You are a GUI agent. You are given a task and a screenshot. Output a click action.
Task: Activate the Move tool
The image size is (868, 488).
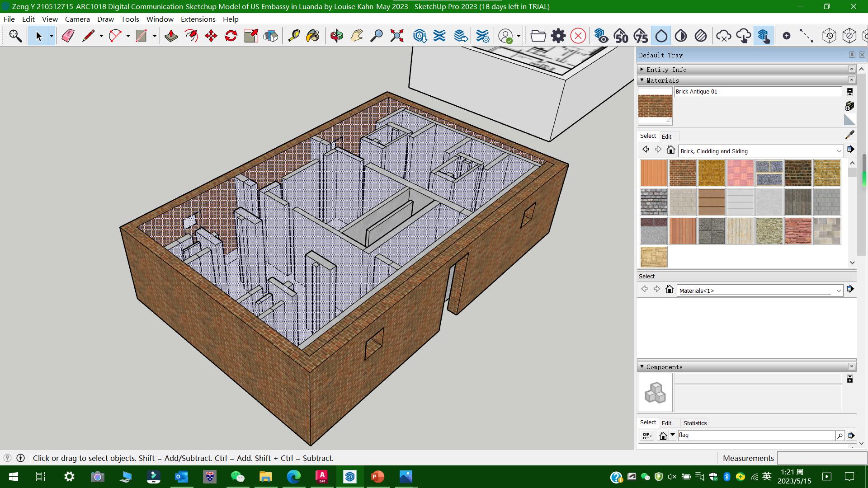coord(211,36)
